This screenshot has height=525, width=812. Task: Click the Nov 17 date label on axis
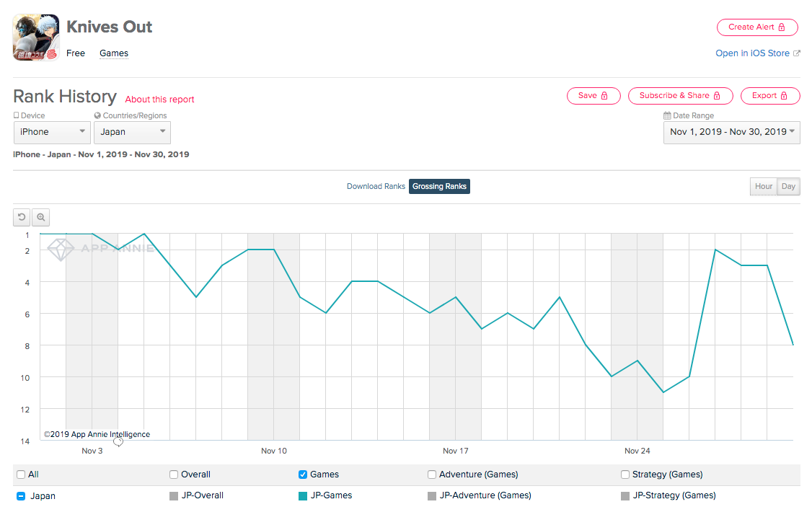click(x=456, y=451)
